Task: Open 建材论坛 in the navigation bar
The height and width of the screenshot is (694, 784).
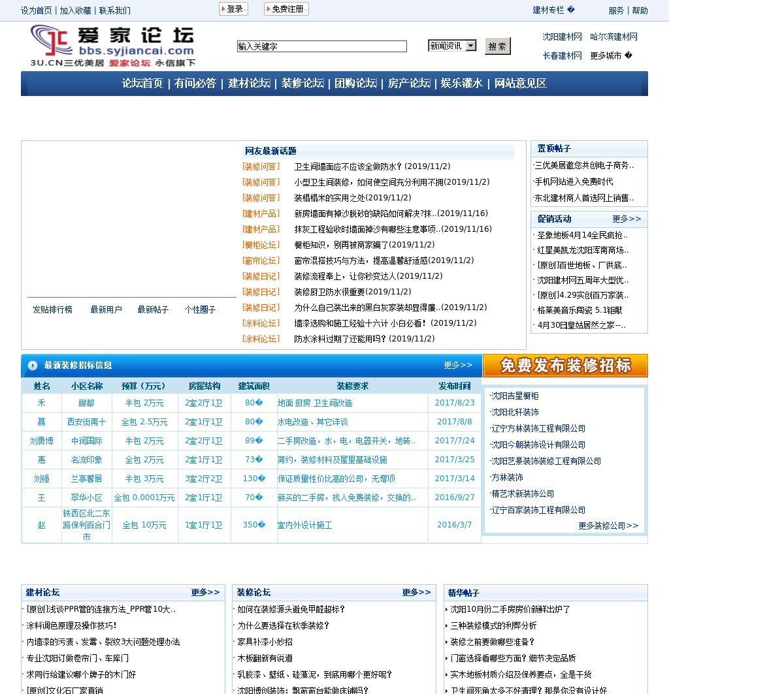Action: [249, 84]
